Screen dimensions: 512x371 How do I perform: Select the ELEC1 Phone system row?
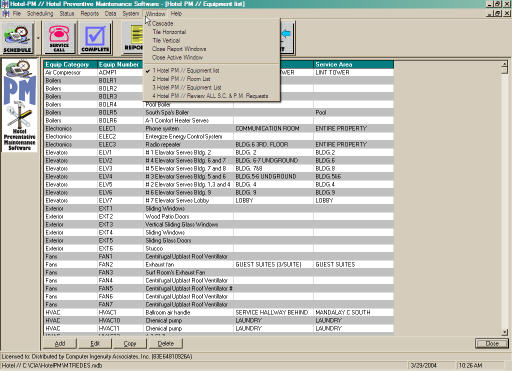tap(219, 128)
